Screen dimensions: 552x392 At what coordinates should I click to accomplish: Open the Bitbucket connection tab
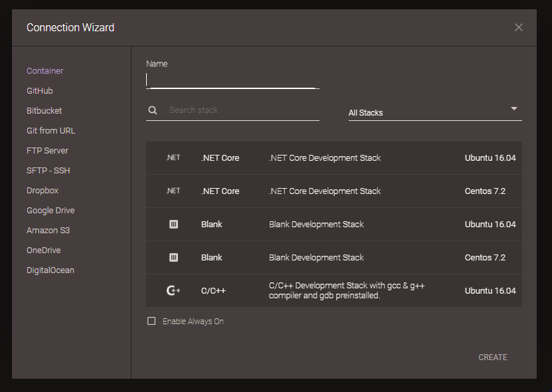[44, 110]
